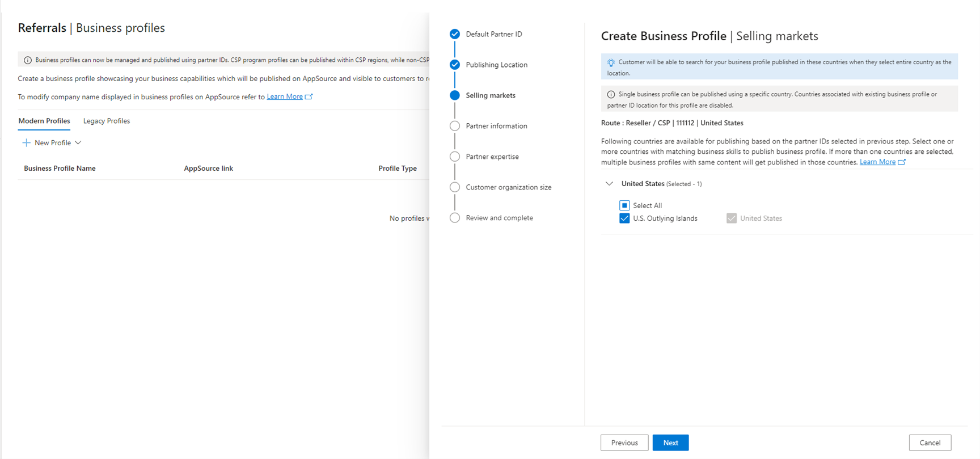Uncheck the U.S. Outlying Islands checkbox
This screenshot has height=459, width=980.
[x=624, y=218]
